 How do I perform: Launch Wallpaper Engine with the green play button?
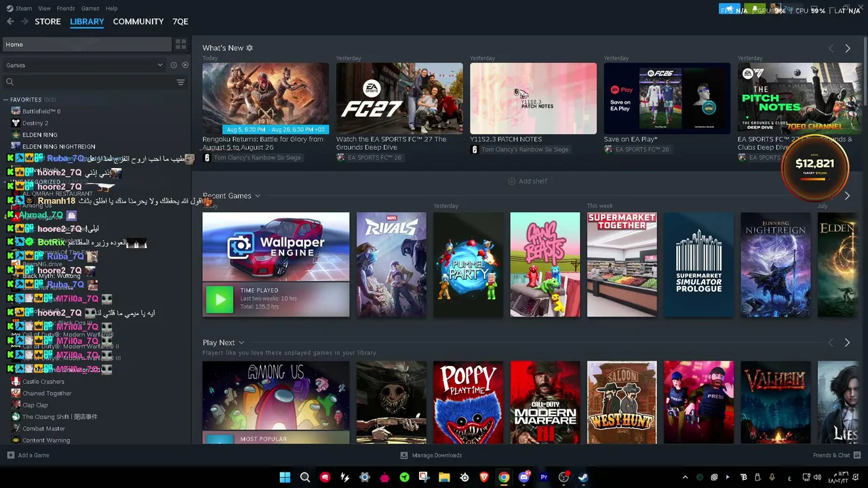tap(219, 300)
